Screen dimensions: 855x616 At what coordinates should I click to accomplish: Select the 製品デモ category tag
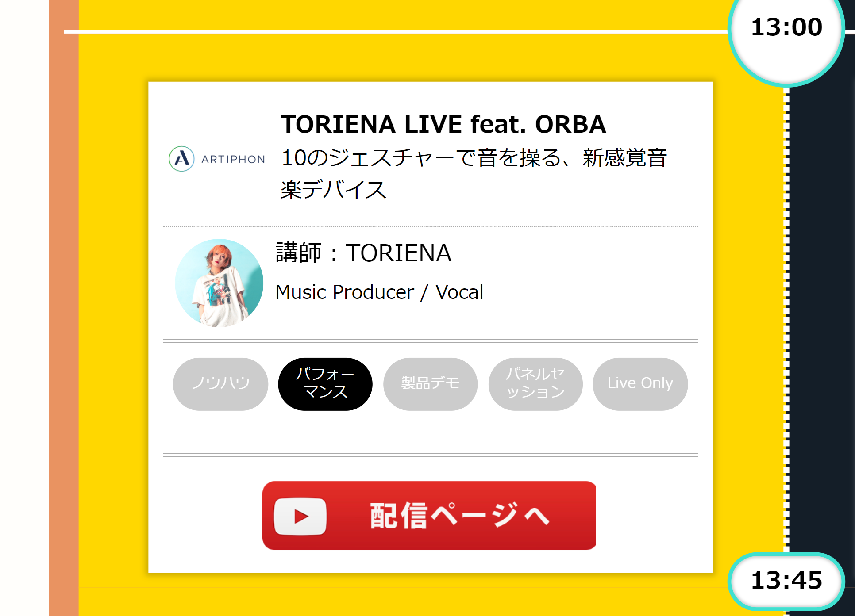(x=430, y=384)
